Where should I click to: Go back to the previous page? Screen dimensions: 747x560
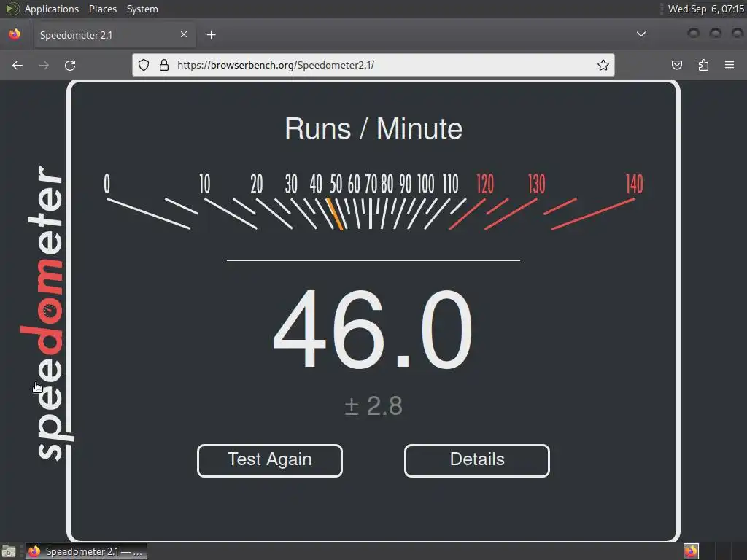point(18,65)
